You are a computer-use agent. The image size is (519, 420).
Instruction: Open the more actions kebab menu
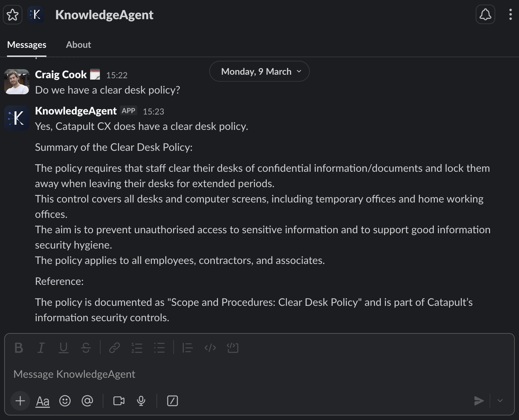click(x=511, y=14)
